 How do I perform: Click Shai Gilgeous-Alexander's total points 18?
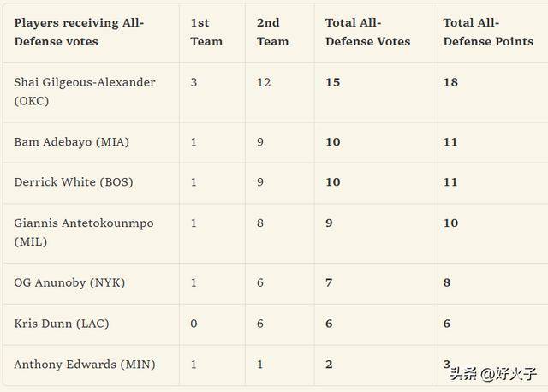click(450, 82)
